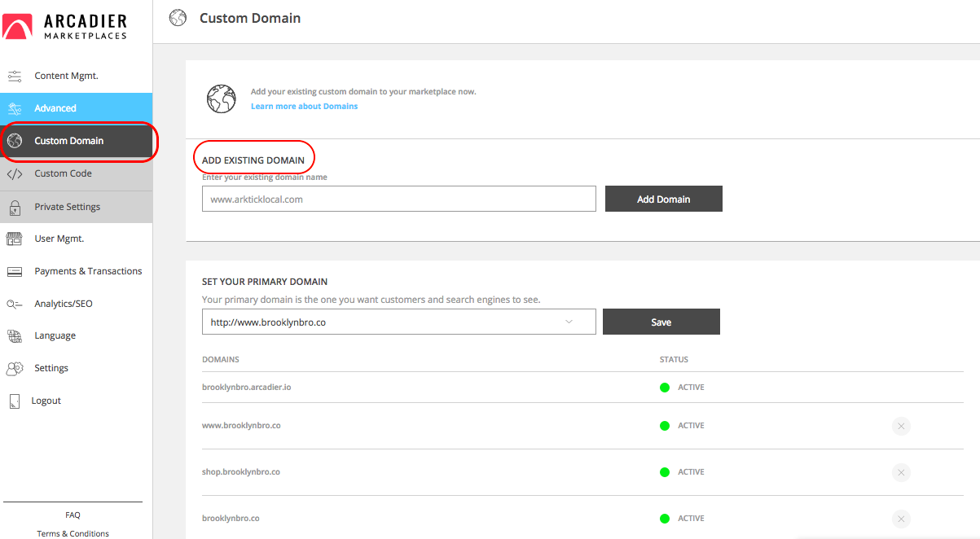
Task: Open the FAQ link
Action: tap(73, 515)
